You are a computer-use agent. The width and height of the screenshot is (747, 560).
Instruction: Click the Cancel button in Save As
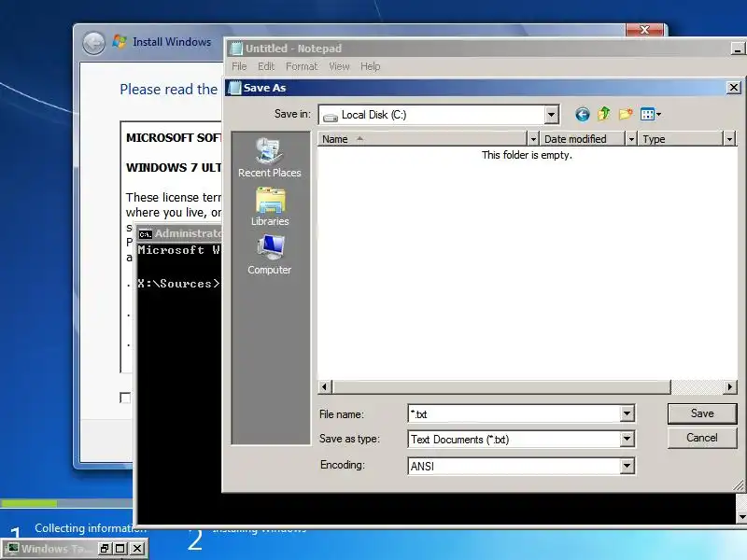[x=702, y=438]
